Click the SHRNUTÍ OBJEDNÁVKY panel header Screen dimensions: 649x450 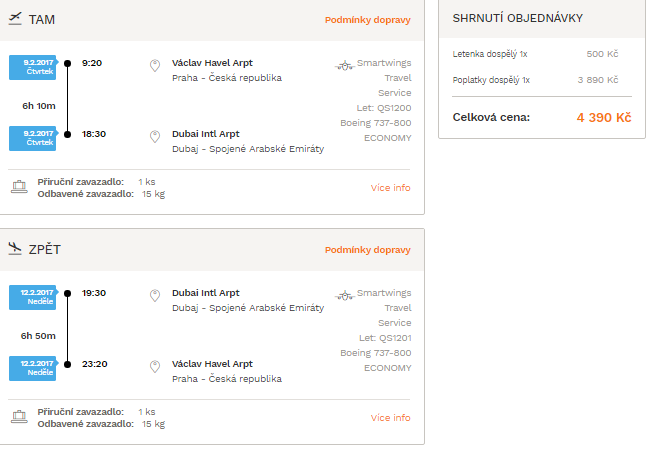pyautogui.click(x=542, y=19)
